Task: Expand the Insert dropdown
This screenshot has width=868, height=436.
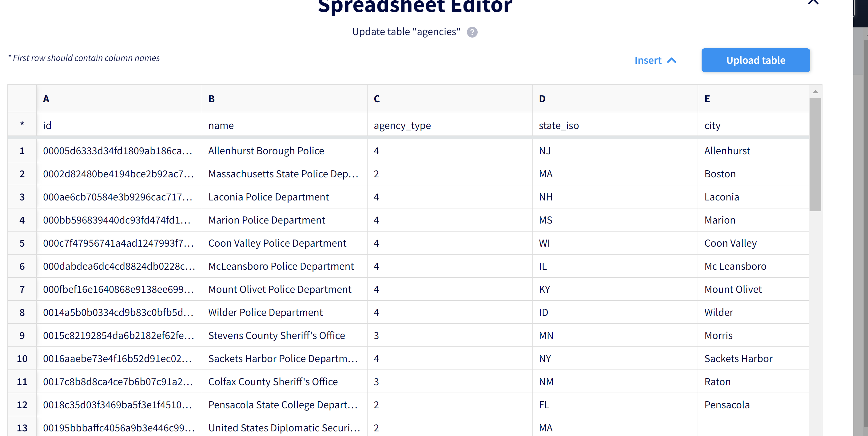Action: [x=655, y=60]
